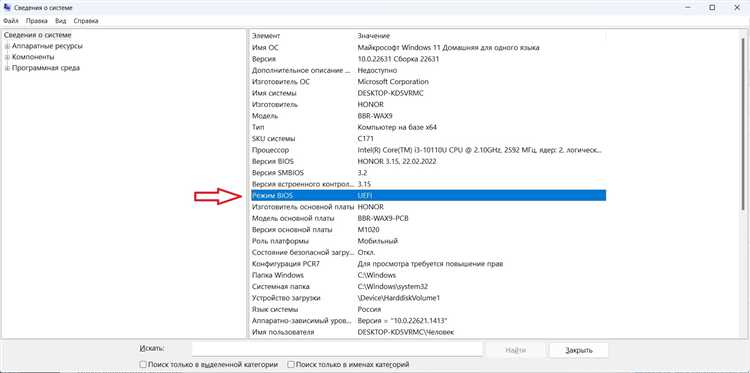Enable Поиск только в выделенной категории checkbox
This screenshot has width=750, height=373.
click(143, 364)
